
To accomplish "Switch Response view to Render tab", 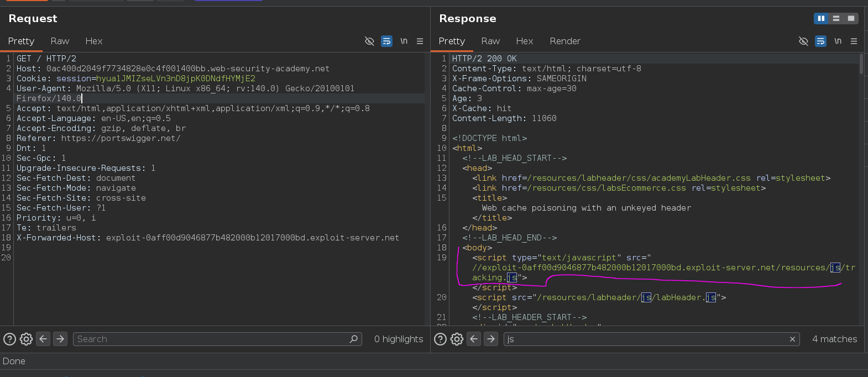I will click(565, 41).
